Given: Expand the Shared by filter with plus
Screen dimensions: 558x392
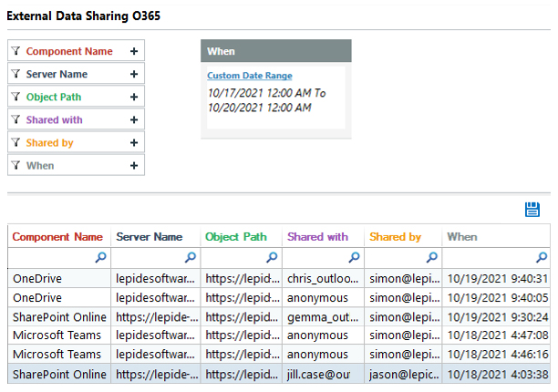Looking at the screenshot, I should coord(134,142).
